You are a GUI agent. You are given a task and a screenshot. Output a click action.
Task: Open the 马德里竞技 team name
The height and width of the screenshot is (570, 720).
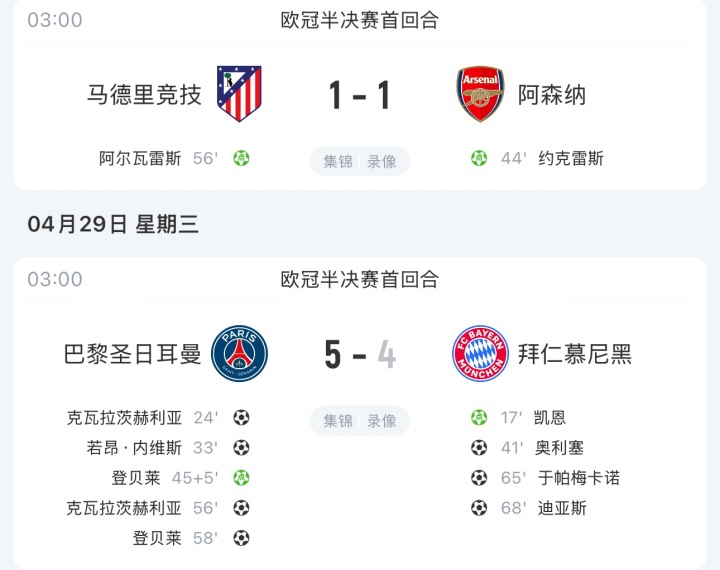point(144,95)
